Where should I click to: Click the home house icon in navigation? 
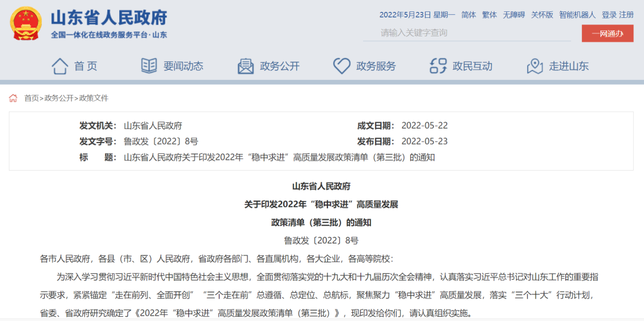[60, 66]
